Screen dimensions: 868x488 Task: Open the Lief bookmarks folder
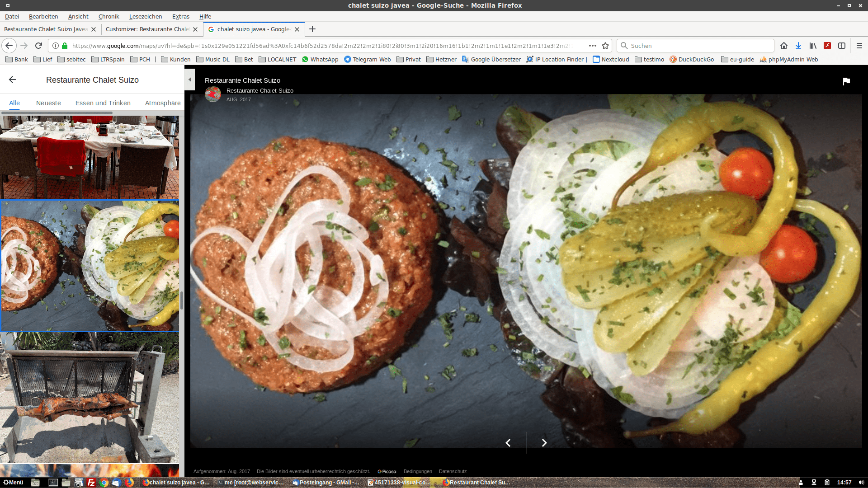43,59
